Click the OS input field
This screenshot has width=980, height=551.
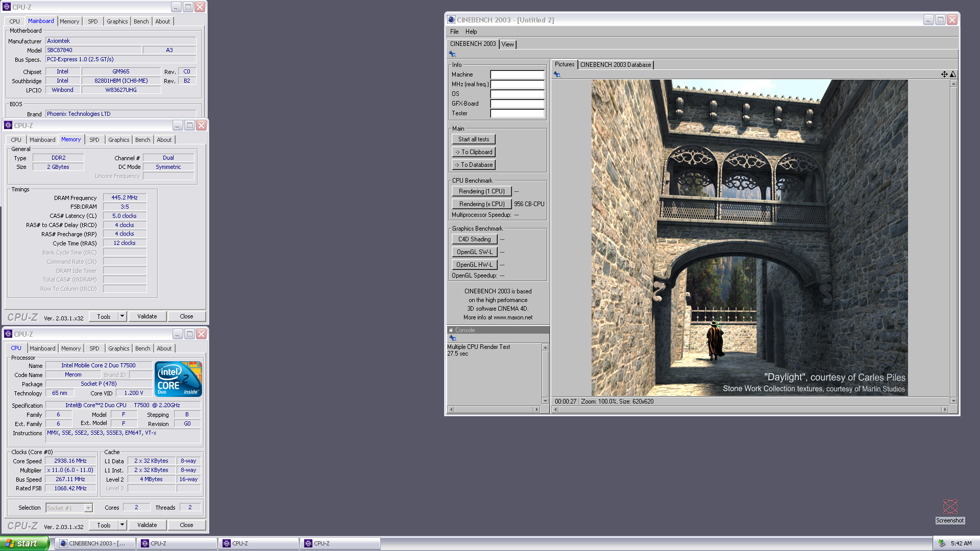[x=517, y=94]
